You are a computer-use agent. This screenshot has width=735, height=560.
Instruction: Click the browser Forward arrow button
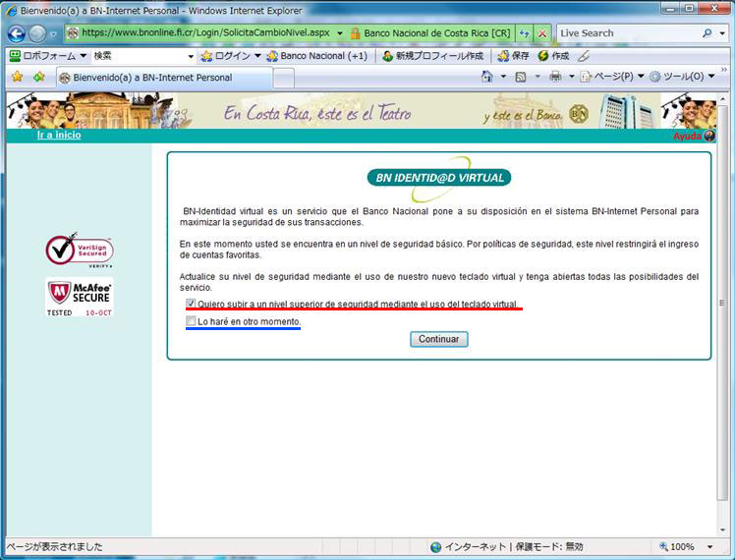pyautogui.click(x=37, y=33)
